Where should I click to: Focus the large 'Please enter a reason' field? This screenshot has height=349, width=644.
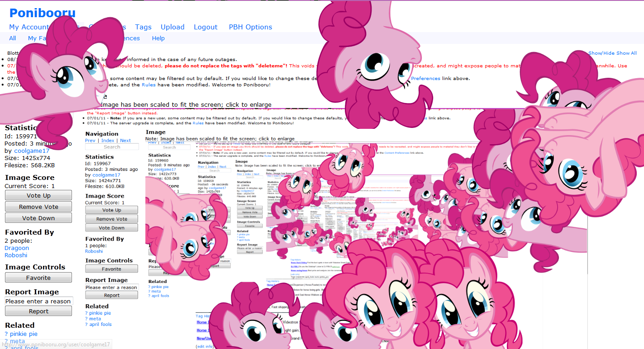tap(38, 301)
